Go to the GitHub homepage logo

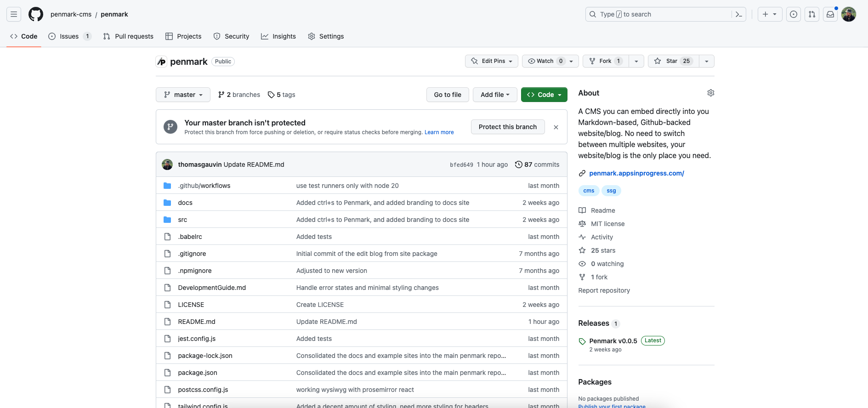point(36,14)
